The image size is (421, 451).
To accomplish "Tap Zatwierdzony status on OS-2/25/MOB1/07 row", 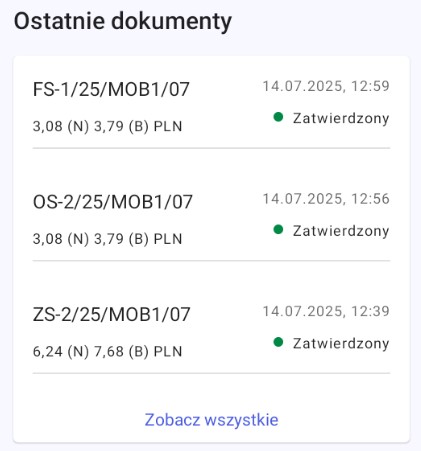I will coord(341,231).
